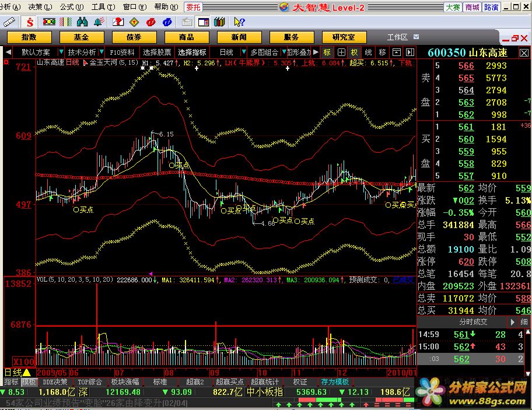Open the alarm bell alert icon

click(x=99, y=22)
